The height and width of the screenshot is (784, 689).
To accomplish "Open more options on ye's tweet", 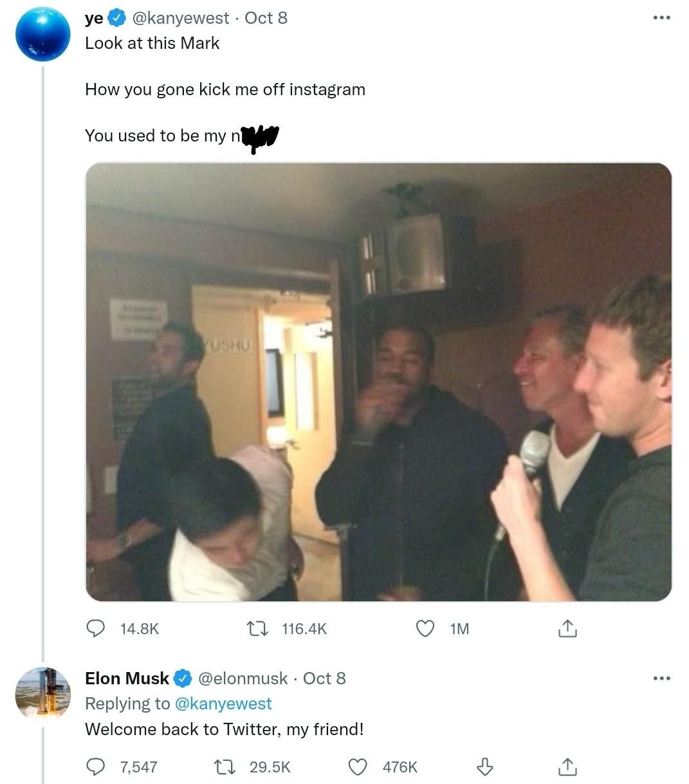I will click(661, 18).
